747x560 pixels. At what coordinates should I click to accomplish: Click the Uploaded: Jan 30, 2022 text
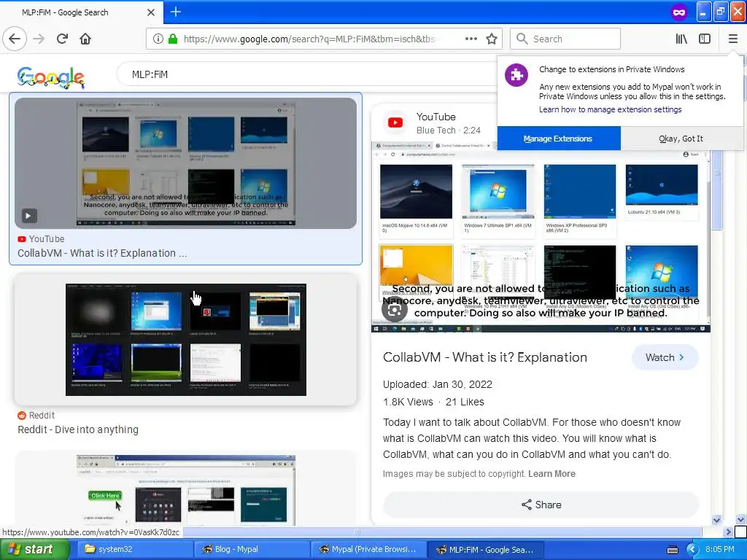point(438,384)
